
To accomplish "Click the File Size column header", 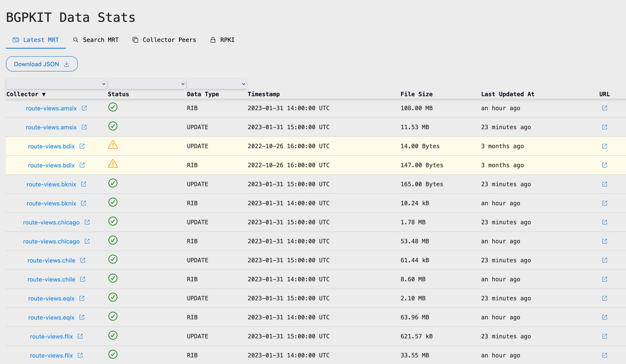I will click(416, 94).
